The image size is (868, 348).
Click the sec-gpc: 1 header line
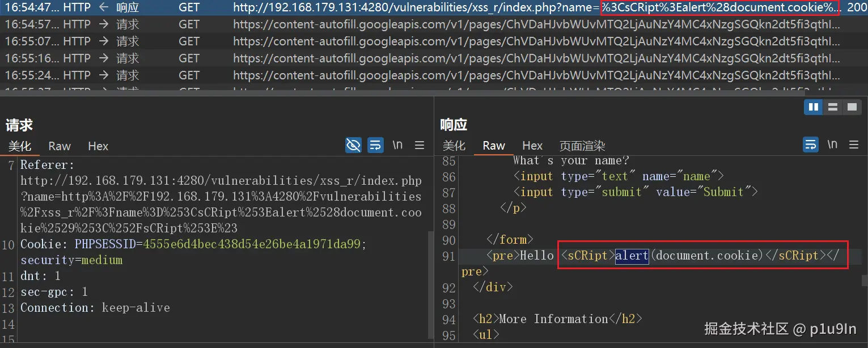pyautogui.click(x=54, y=292)
